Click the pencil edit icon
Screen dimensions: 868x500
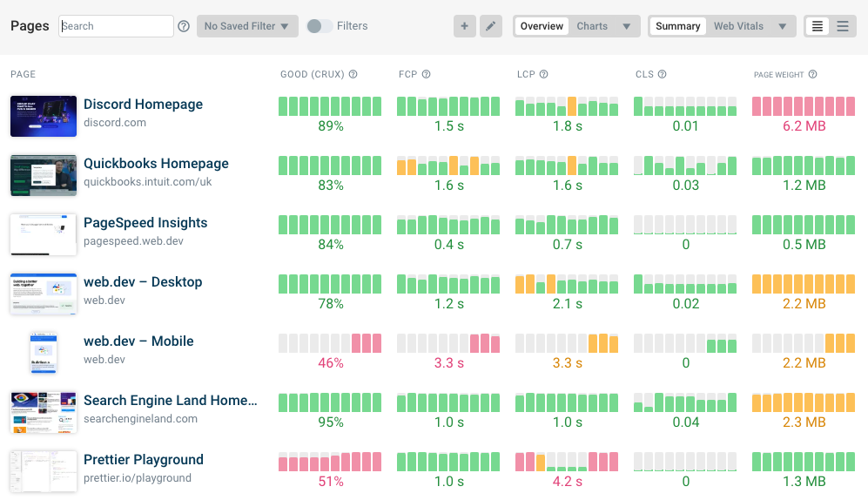(x=490, y=26)
